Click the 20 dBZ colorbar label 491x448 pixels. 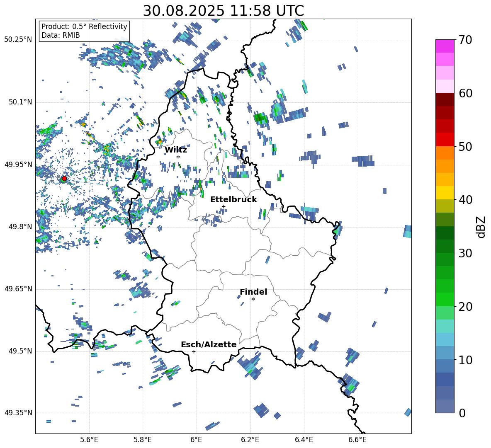tap(465, 307)
